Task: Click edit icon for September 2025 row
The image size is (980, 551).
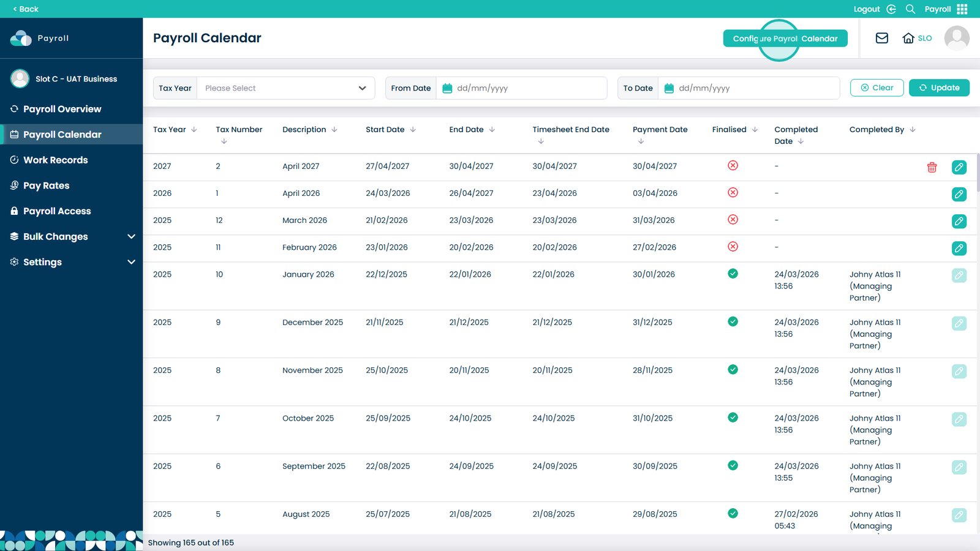Action: [x=959, y=467]
